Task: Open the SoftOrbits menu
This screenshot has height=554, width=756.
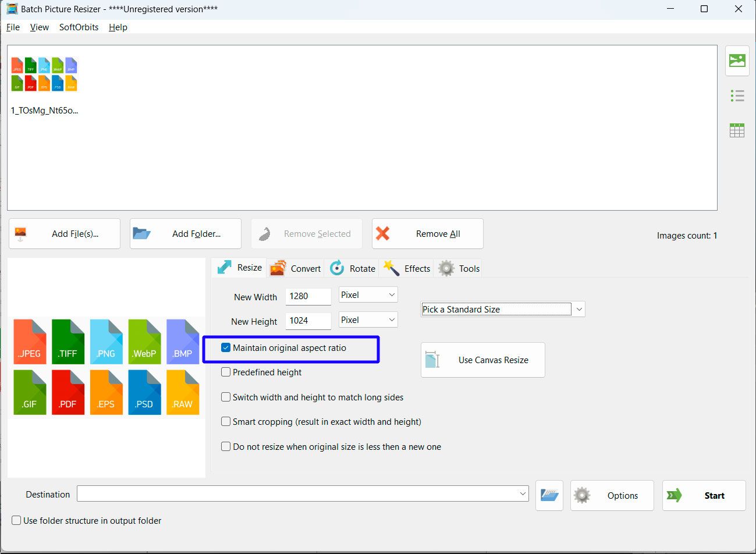Action: [79, 27]
